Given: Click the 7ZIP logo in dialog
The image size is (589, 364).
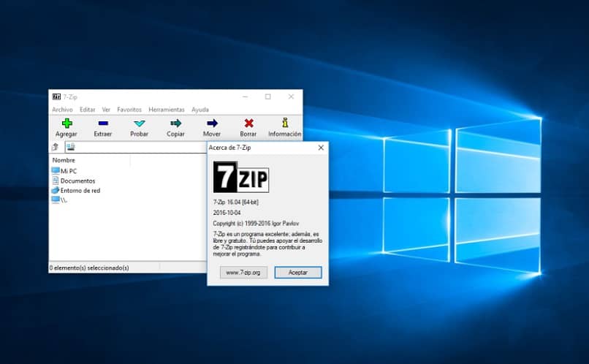Looking at the screenshot, I should tap(240, 177).
